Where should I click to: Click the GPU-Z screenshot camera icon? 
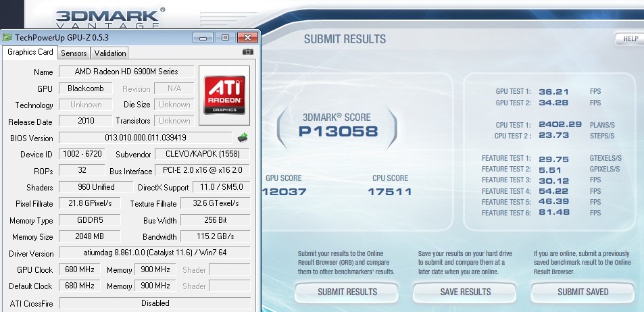[247, 52]
